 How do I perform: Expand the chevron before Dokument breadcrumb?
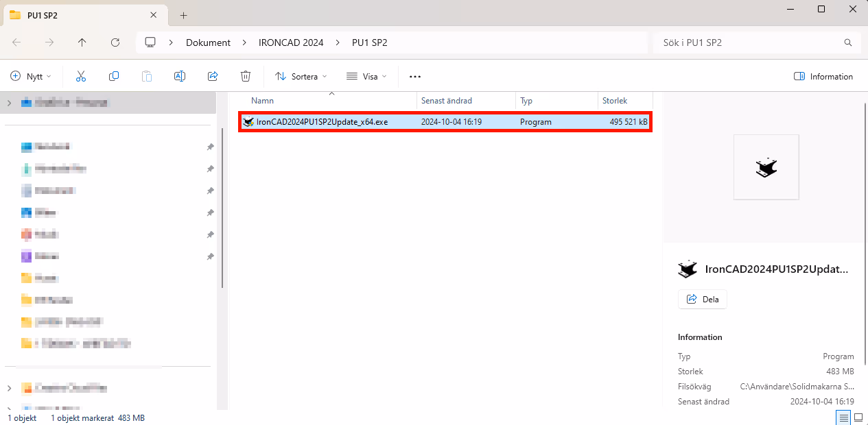[x=172, y=42]
